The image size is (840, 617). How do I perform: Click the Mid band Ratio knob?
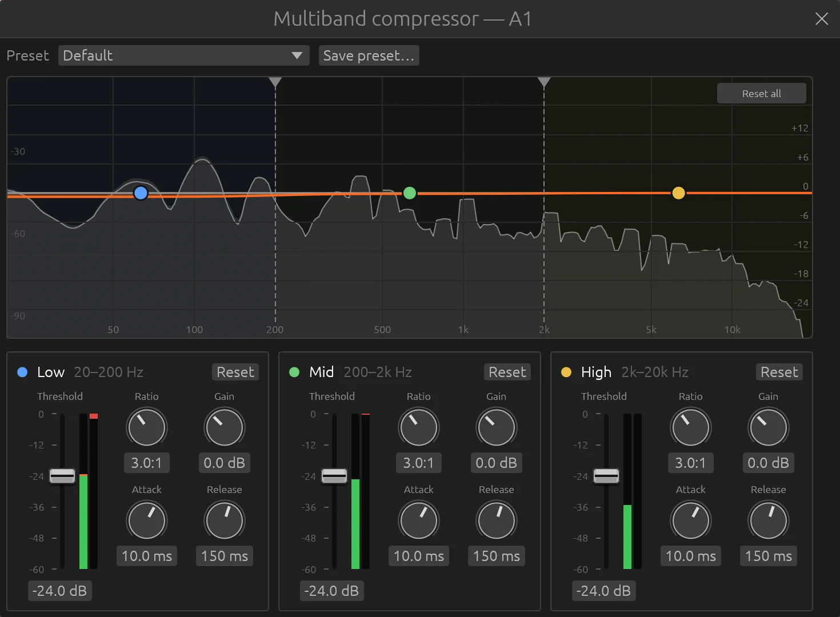[x=419, y=427]
